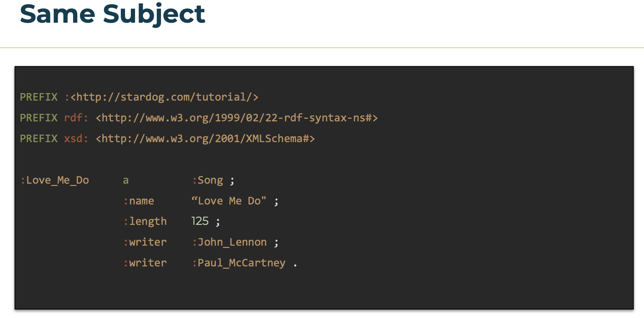
Task: Click the semicolon after :Song
Action: 232,181
